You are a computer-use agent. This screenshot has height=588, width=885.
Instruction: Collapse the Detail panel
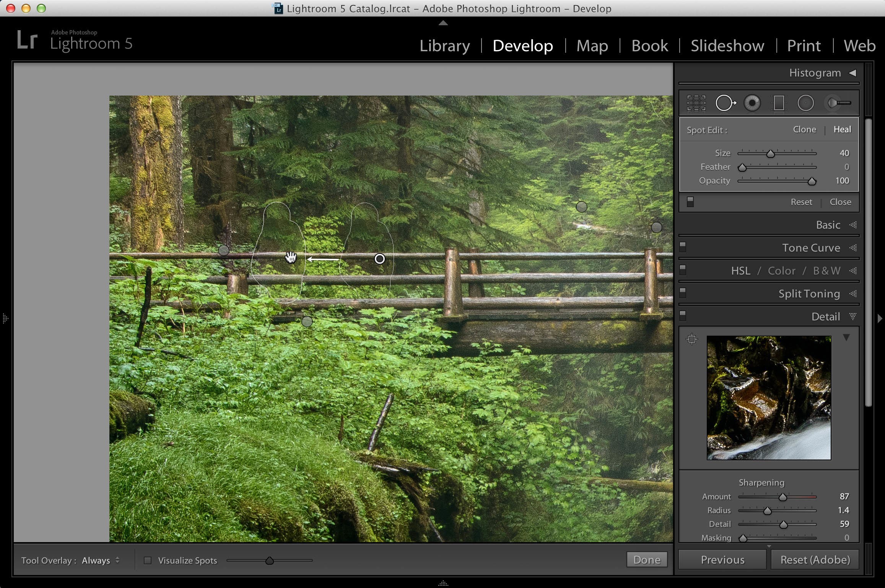pyautogui.click(x=852, y=317)
